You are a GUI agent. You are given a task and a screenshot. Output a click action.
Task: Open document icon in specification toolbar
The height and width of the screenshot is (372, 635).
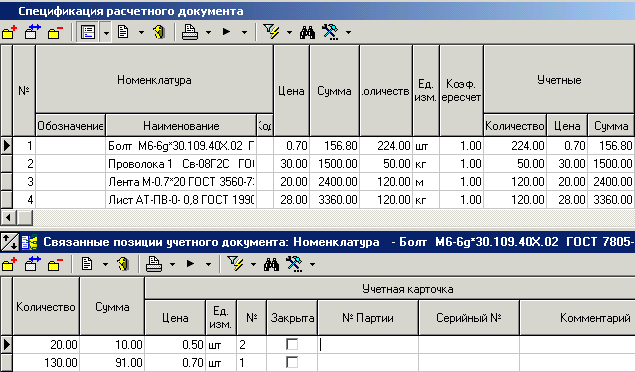123,32
